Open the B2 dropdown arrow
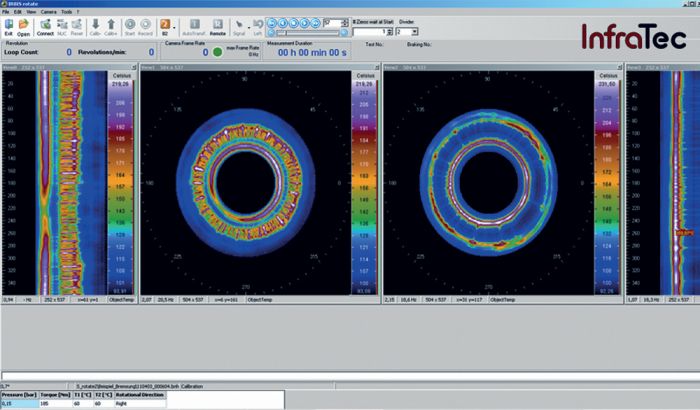Screen dimensions: 700x410 pyautogui.click(x=174, y=27)
